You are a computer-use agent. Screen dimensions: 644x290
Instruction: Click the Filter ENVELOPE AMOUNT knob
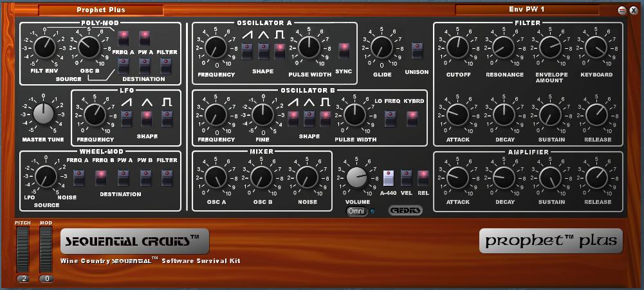coord(550,47)
